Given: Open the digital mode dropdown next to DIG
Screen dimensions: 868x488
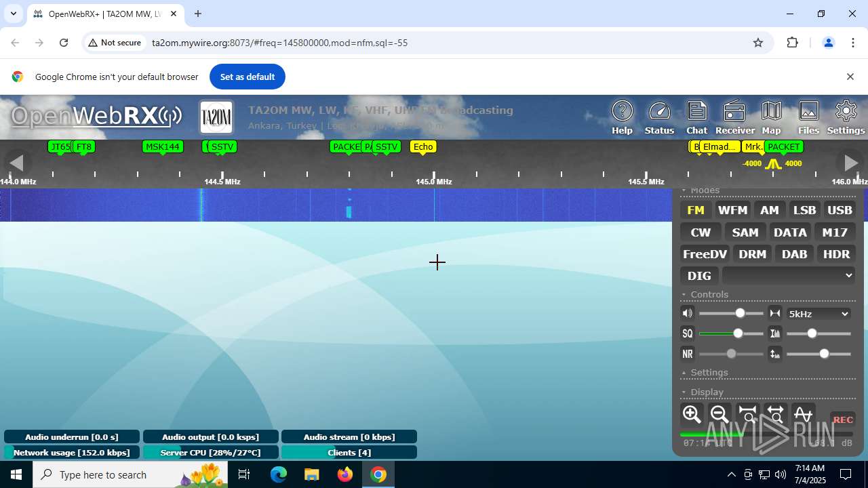Looking at the screenshot, I should point(789,275).
